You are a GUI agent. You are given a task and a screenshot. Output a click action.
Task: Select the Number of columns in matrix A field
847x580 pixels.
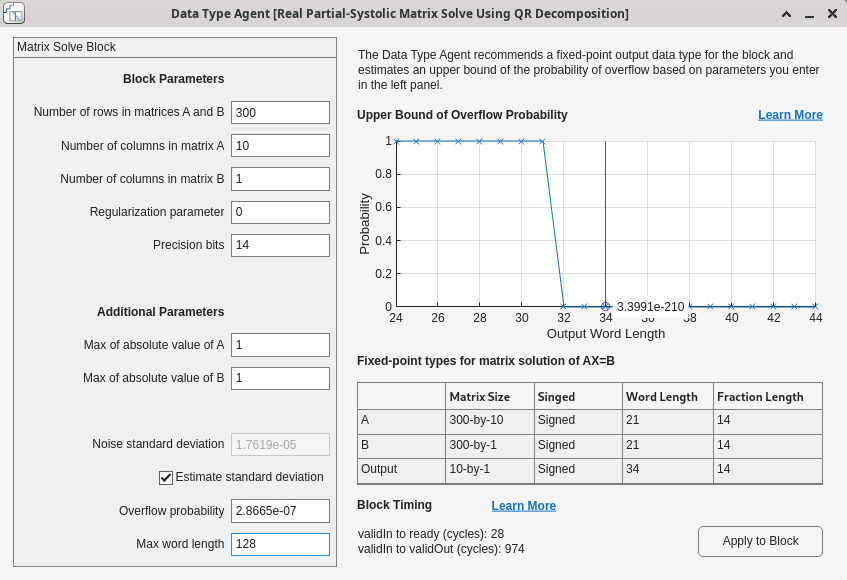tap(280, 145)
